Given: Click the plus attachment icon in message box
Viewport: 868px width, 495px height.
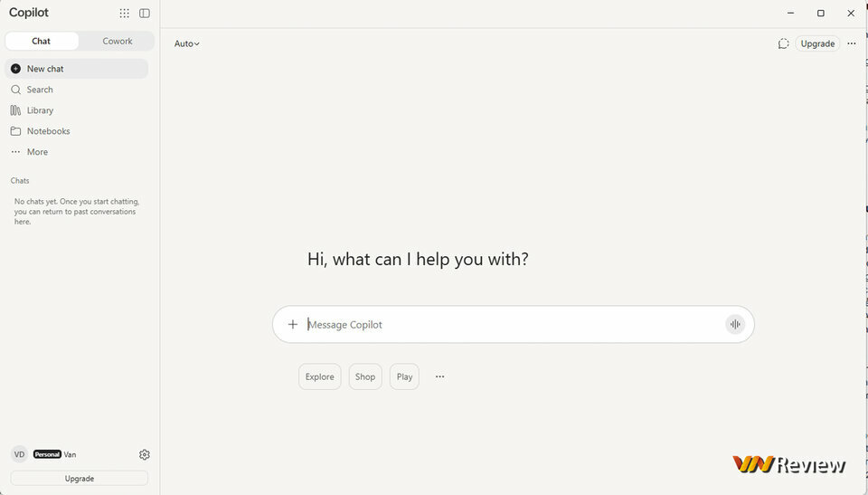Looking at the screenshot, I should coord(293,324).
